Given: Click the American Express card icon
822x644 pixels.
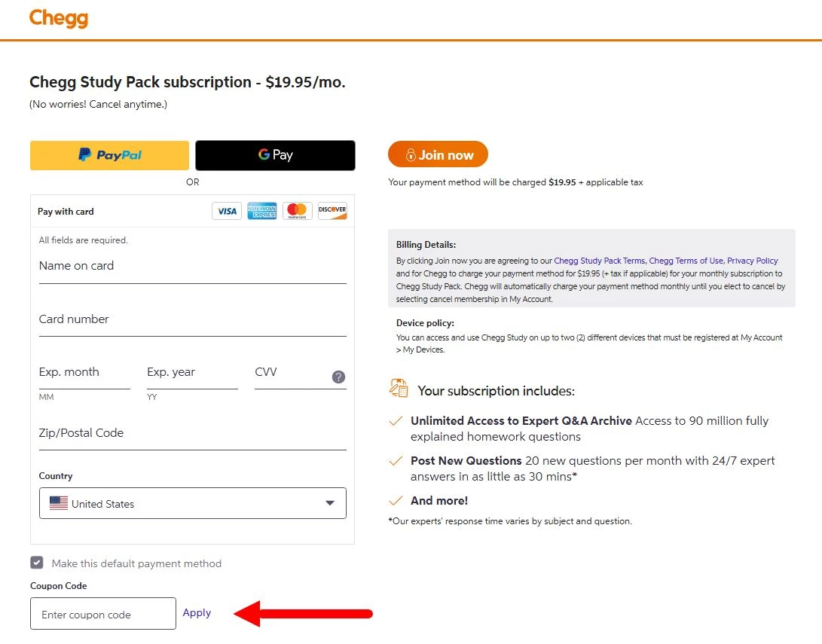Looking at the screenshot, I should click(x=262, y=211).
